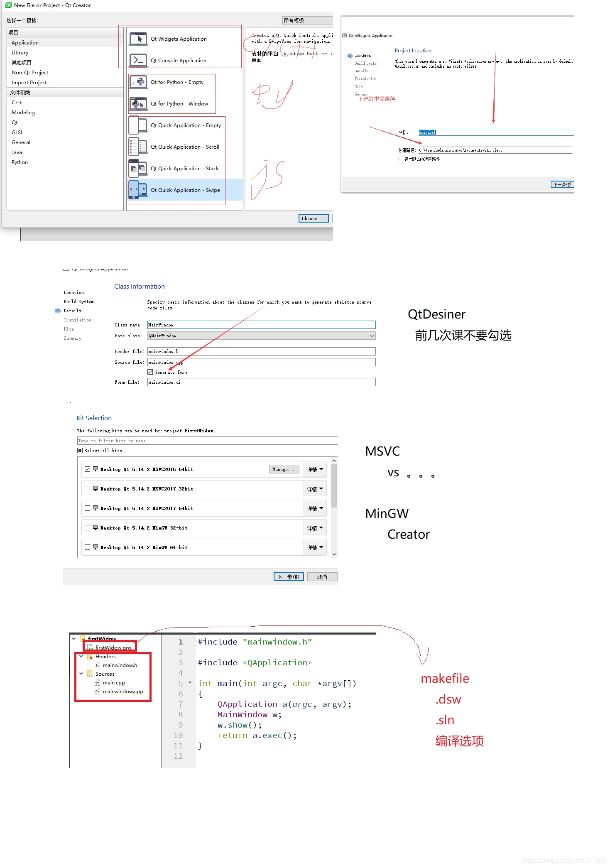
Task: Expand details for the MinGW 32-bit kit
Action: pyautogui.click(x=315, y=528)
